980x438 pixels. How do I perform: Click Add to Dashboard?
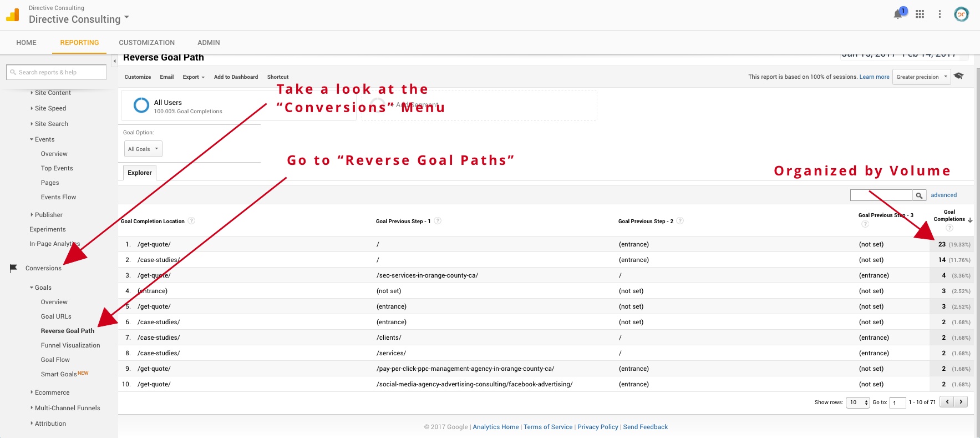[x=236, y=77]
